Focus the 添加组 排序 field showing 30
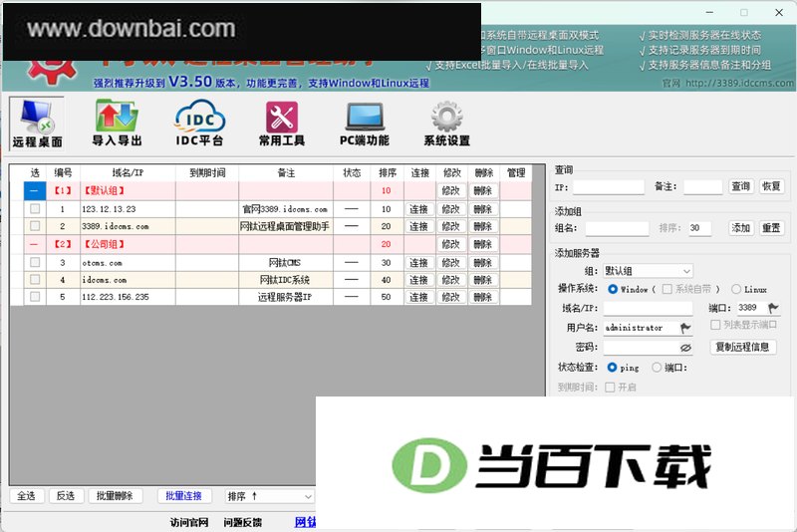This screenshot has height=532, width=797. click(x=700, y=229)
